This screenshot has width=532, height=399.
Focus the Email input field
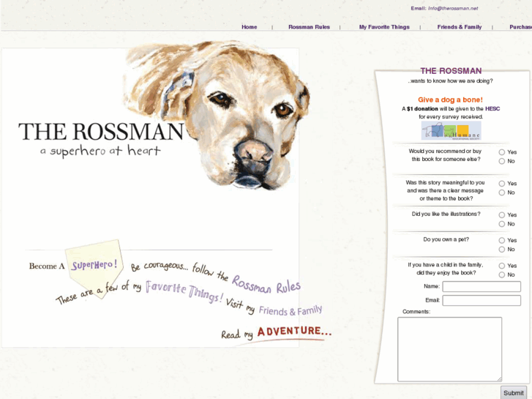click(x=482, y=300)
